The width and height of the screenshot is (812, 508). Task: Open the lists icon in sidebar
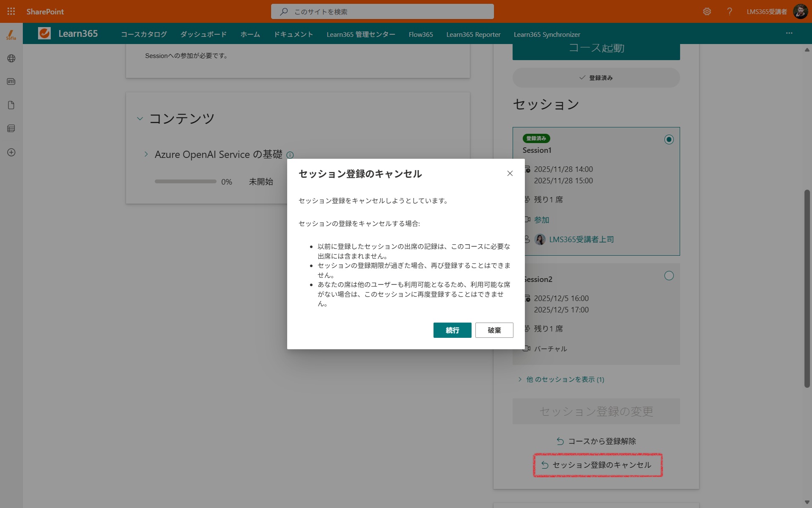point(11,128)
